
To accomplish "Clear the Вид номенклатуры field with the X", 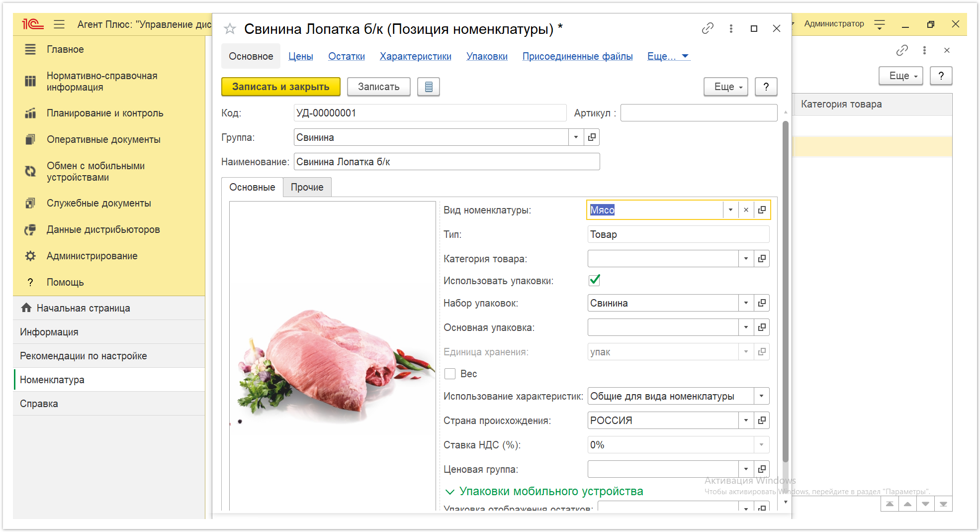I will pos(746,210).
